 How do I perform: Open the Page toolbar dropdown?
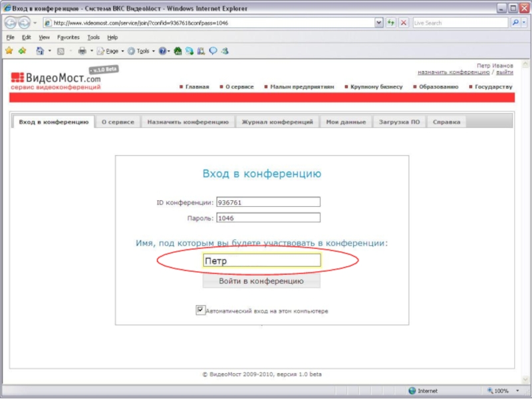click(x=111, y=51)
